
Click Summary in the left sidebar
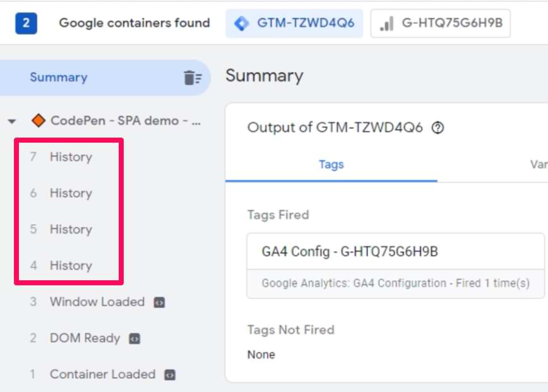click(x=58, y=78)
